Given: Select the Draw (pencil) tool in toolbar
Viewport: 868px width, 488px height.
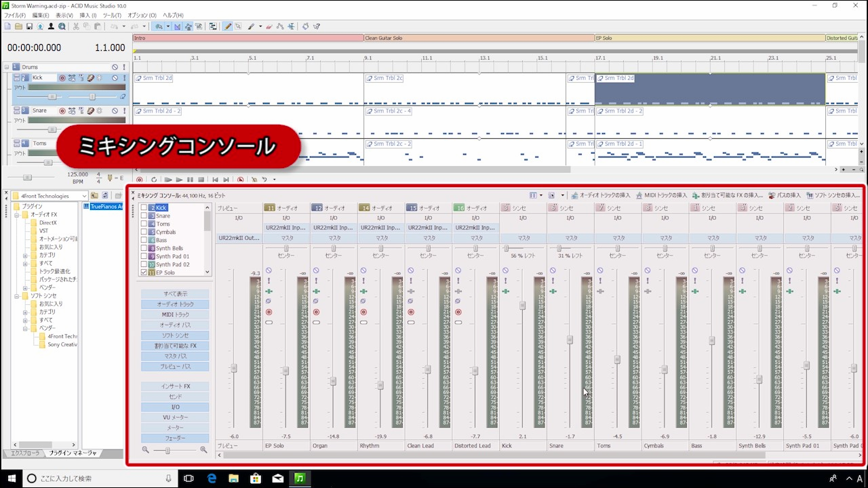Looking at the screenshot, I should 227,26.
